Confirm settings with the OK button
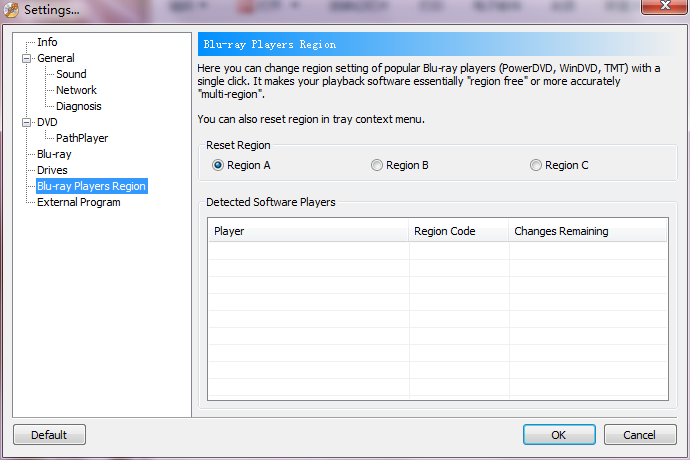690x460 pixels. pos(559,435)
